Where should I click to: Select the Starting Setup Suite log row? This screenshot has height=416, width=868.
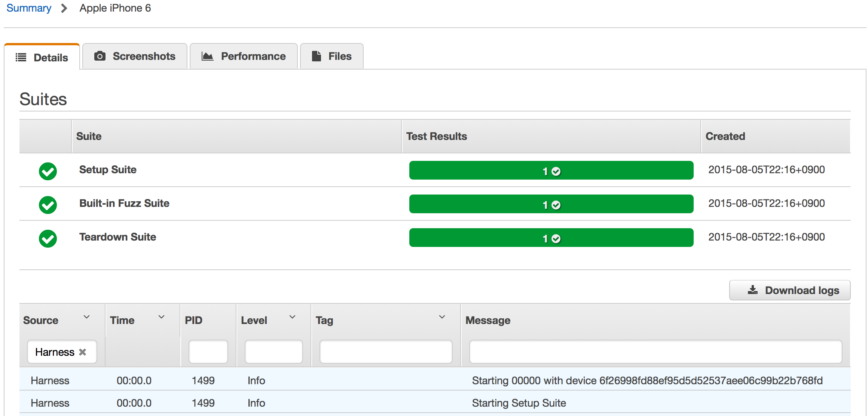click(519, 403)
